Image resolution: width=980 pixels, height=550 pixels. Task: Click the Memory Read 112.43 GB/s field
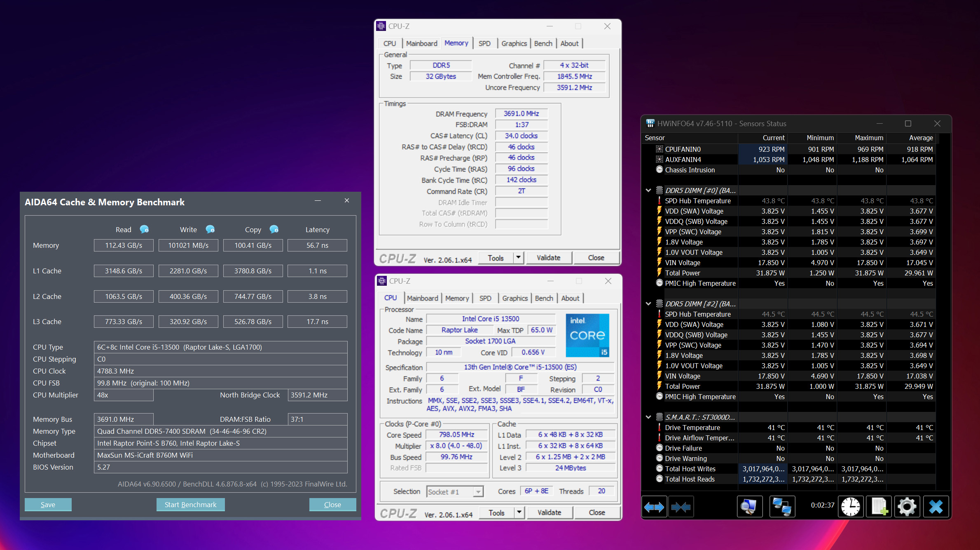tap(124, 245)
